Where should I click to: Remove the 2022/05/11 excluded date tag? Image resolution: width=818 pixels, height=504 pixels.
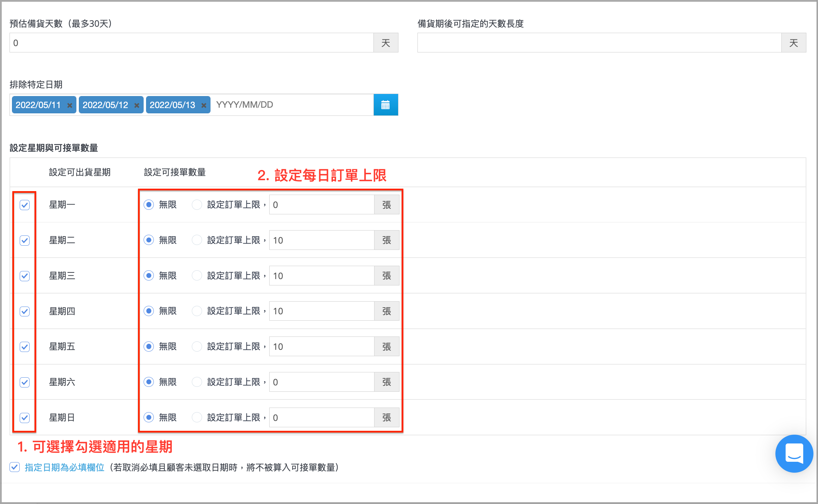(x=70, y=105)
